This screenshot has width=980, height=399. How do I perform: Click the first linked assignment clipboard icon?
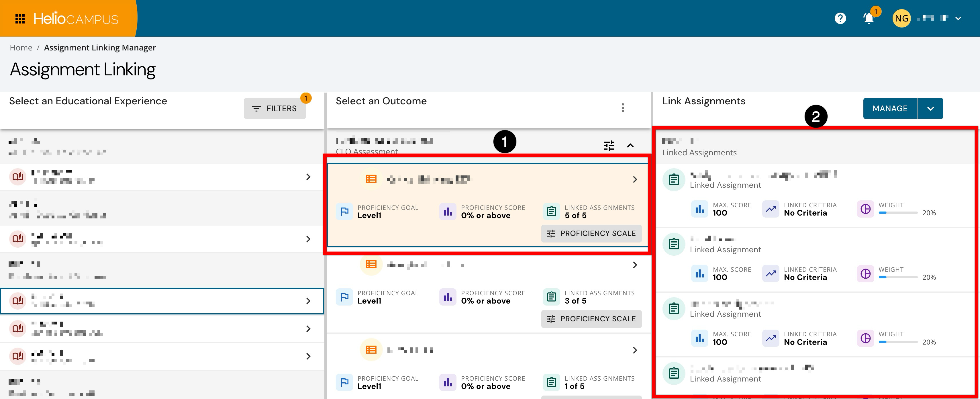point(674,179)
